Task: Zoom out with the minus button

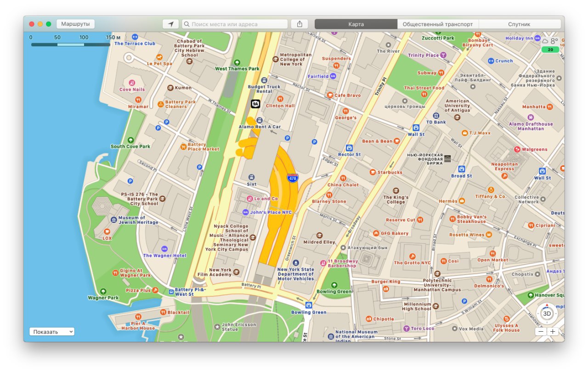Action: pos(541,332)
